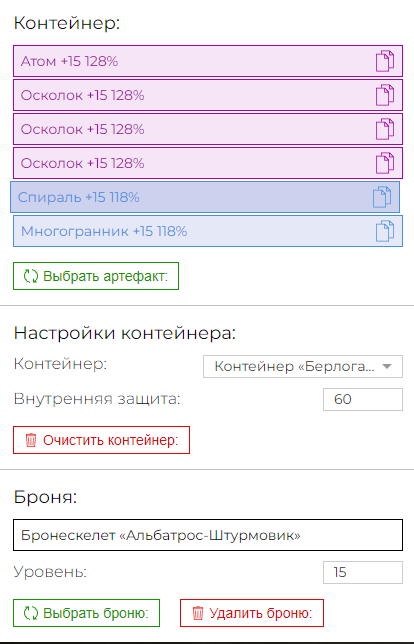
Task: Open the Контейнер «Берлога» dropdown
Action: click(x=303, y=366)
